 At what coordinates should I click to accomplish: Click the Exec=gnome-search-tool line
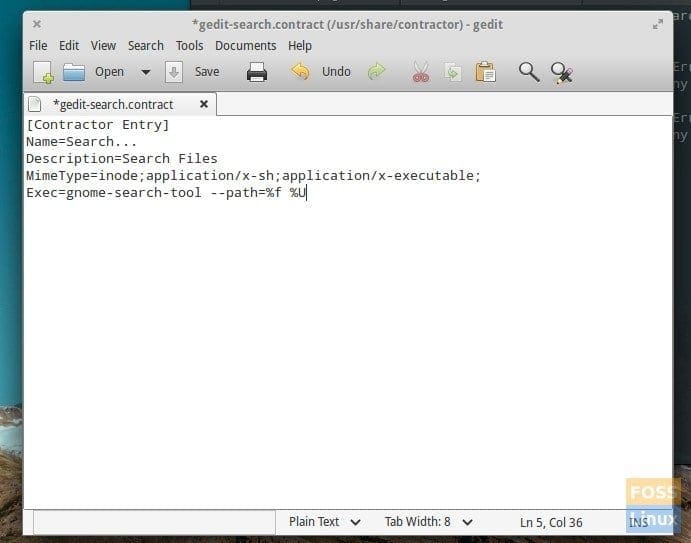pos(166,193)
